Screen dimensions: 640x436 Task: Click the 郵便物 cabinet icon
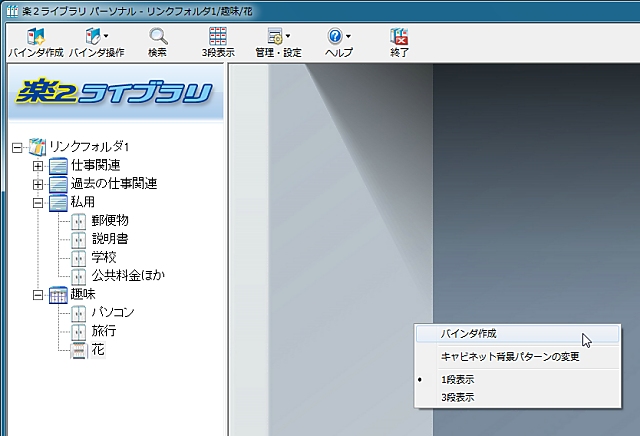point(78,221)
